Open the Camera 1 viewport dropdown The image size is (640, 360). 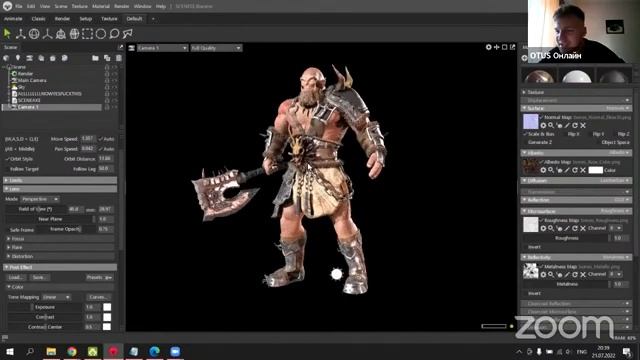point(162,48)
